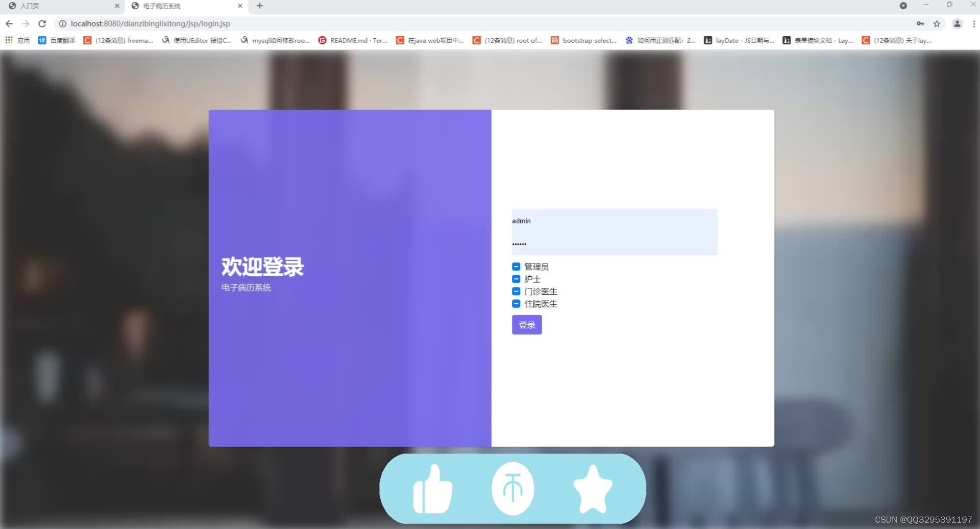Select the 住院医生 role option

click(516, 304)
